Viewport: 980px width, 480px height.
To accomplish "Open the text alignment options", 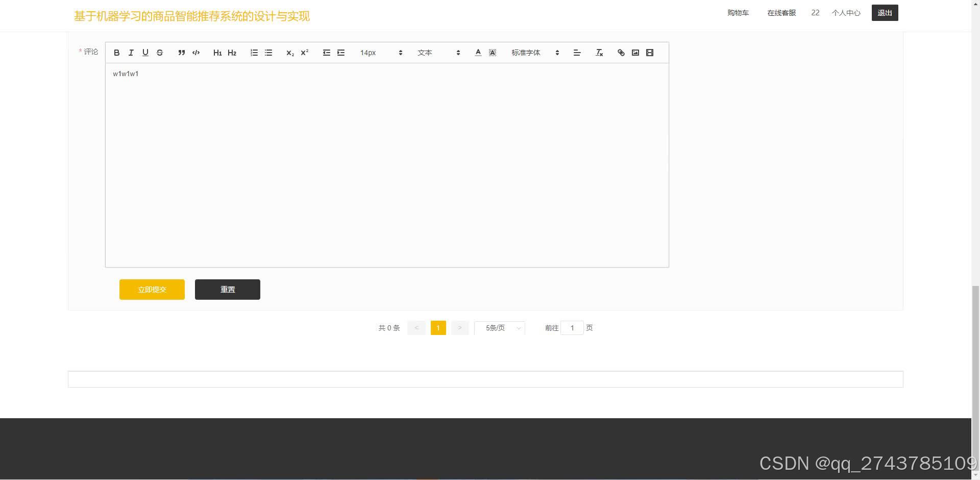I will pyautogui.click(x=577, y=53).
